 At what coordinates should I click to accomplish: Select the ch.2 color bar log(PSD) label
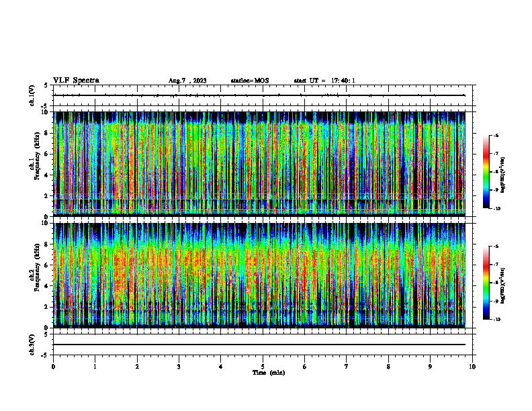click(x=503, y=285)
